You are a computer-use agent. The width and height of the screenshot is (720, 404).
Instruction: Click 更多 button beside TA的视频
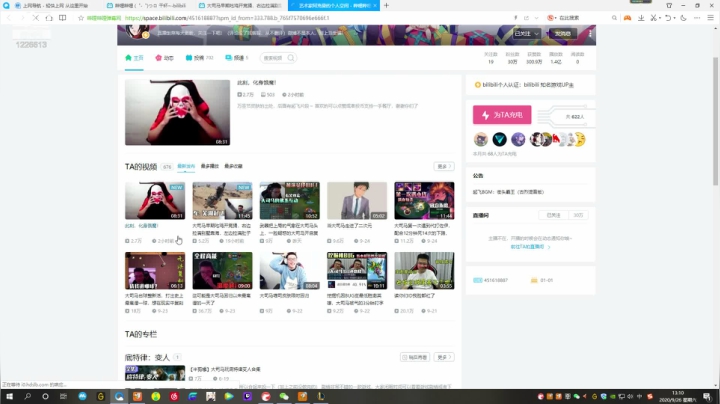[444, 166]
